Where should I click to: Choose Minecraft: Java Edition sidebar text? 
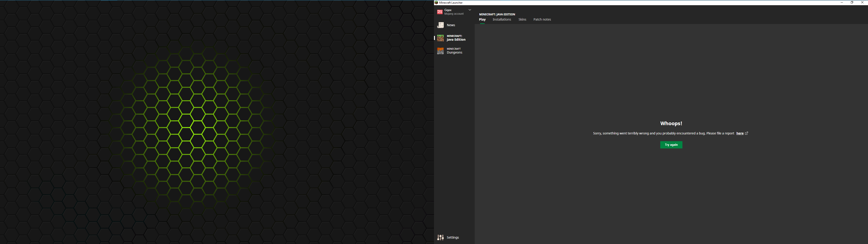456,38
